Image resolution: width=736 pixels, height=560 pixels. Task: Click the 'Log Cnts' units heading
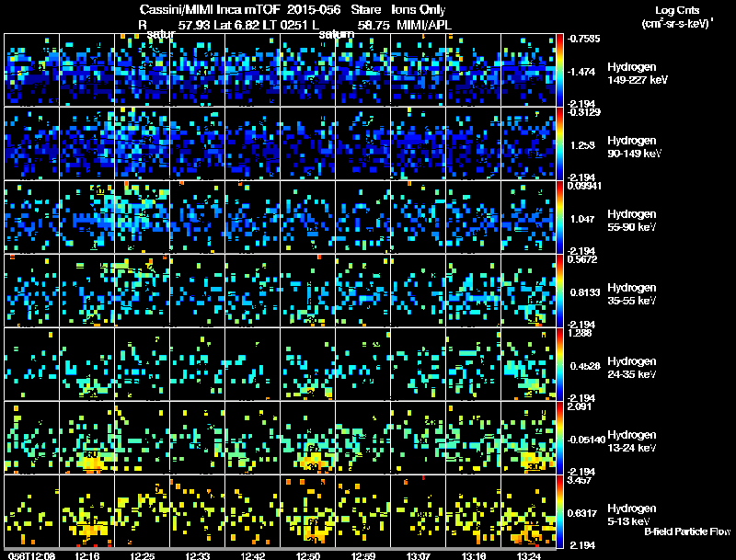[677, 10]
